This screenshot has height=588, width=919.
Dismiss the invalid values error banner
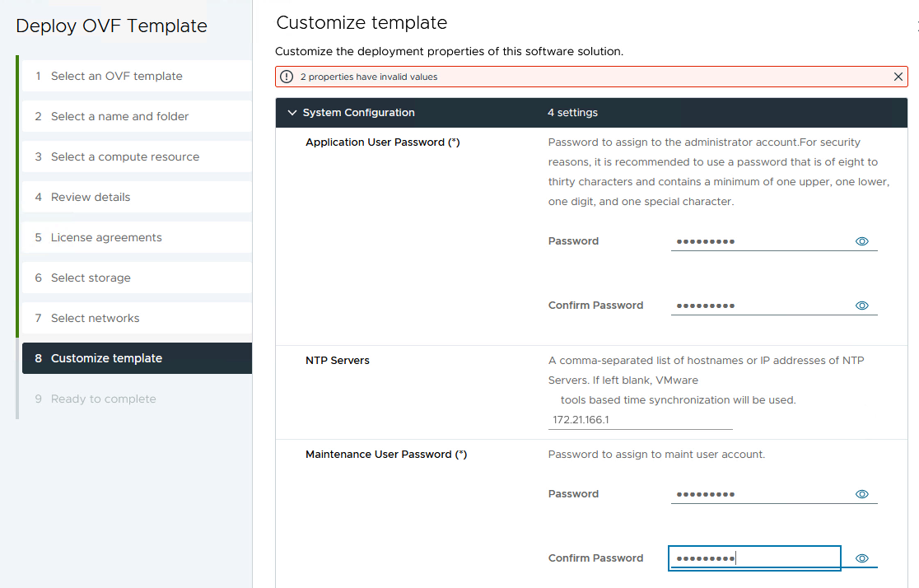point(898,77)
